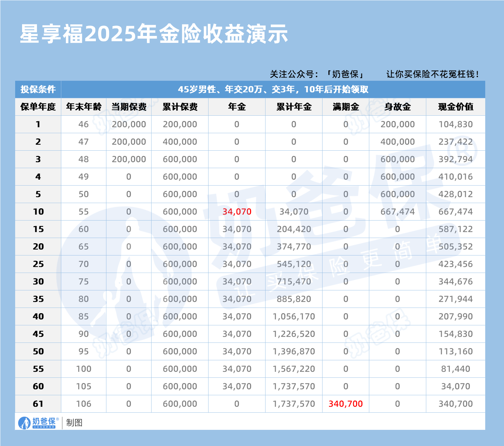
Task: Select the 投保条件 header cell
Action: (37, 89)
